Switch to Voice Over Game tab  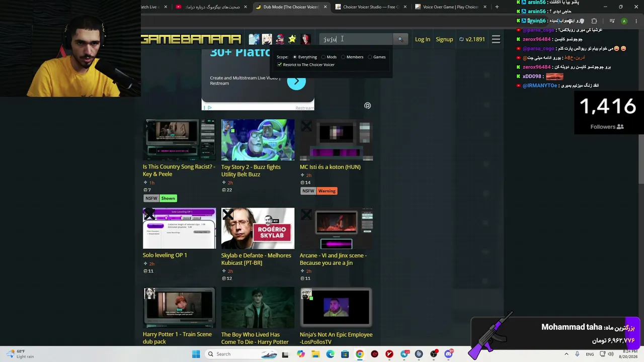451,7
